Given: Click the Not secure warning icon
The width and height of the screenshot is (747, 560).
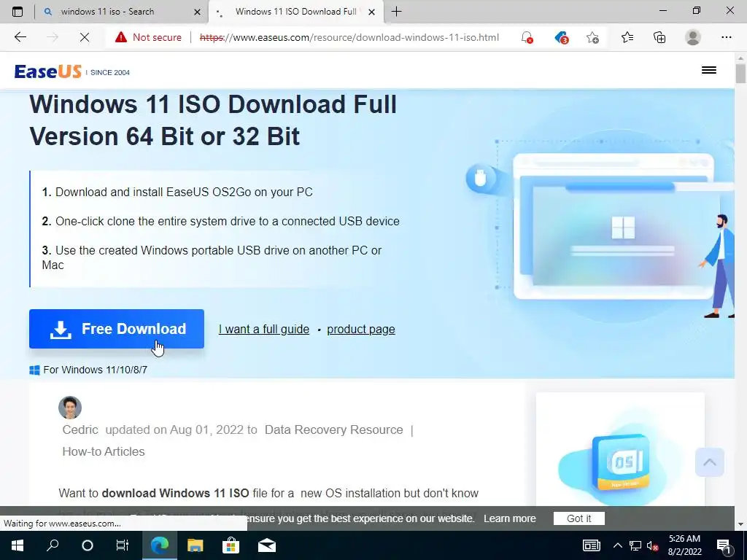Looking at the screenshot, I should click(121, 37).
